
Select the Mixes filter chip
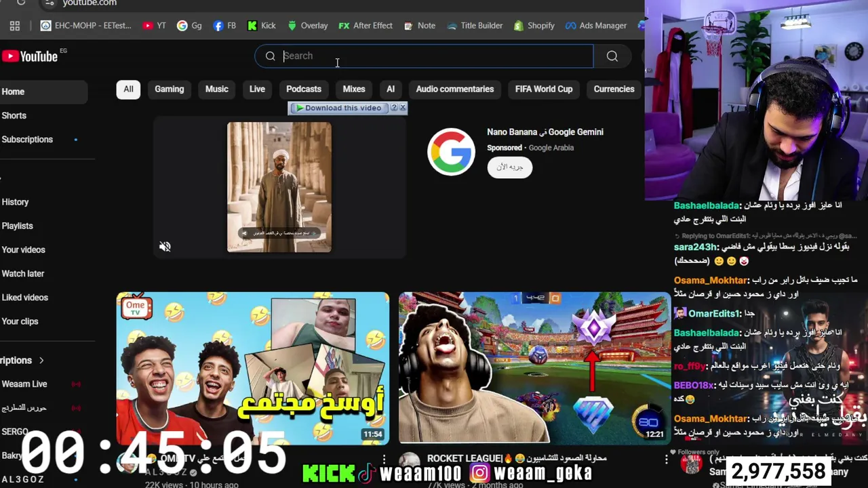pyautogui.click(x=354, y=89)
